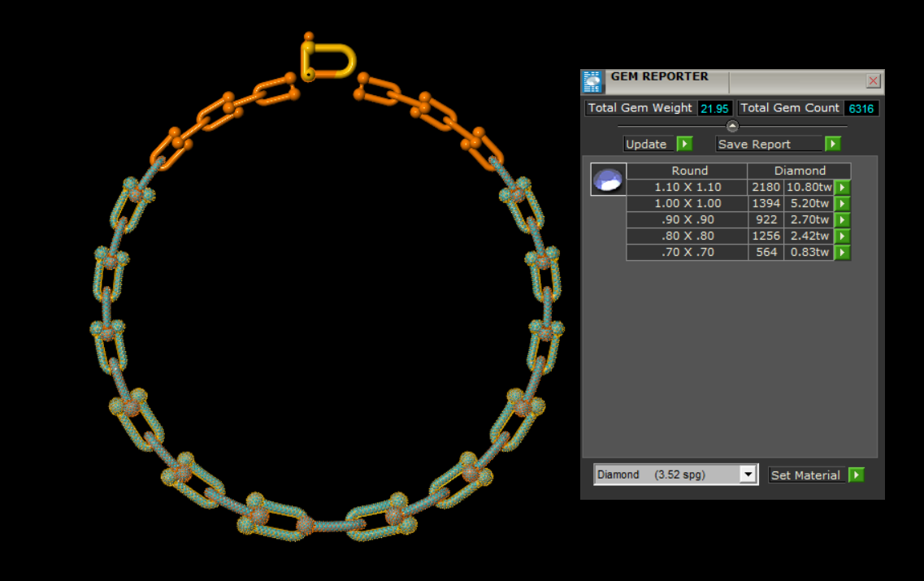
Task: Collapse panel using round up-arrow toggle
Action: (x=732, y=126)
